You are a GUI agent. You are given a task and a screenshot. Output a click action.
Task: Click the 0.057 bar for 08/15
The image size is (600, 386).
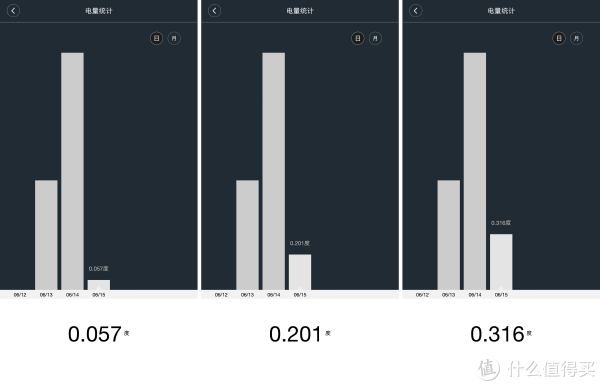point(99,285)
